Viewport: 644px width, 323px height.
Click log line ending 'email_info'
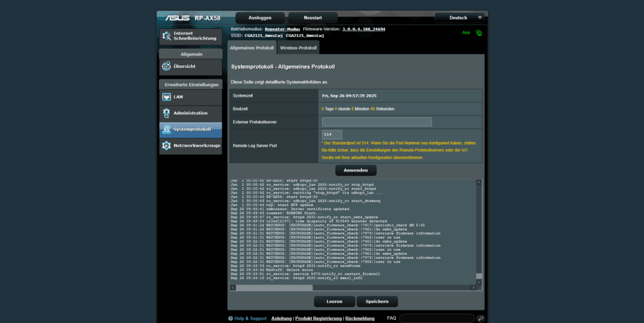pyautogui.click(x=297, y=278)
